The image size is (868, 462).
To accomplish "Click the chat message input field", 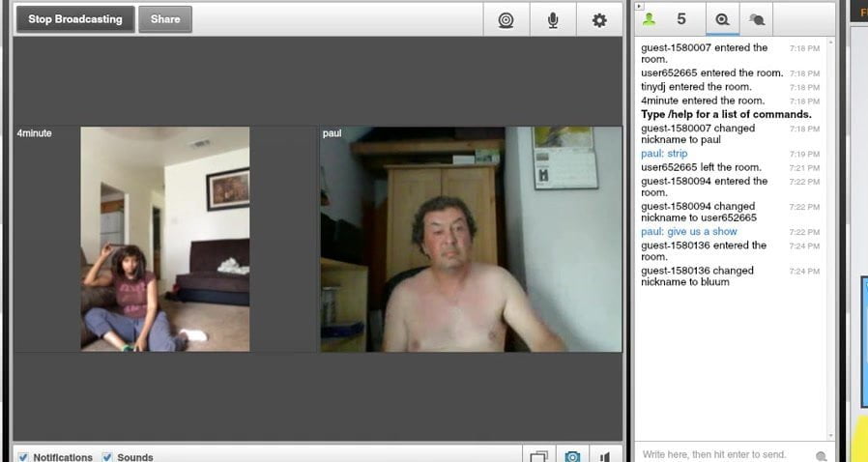I will click(725, 454).
